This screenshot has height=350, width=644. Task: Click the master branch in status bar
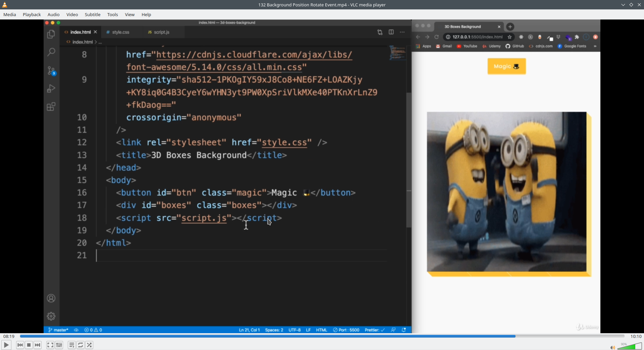pos(58,330)
